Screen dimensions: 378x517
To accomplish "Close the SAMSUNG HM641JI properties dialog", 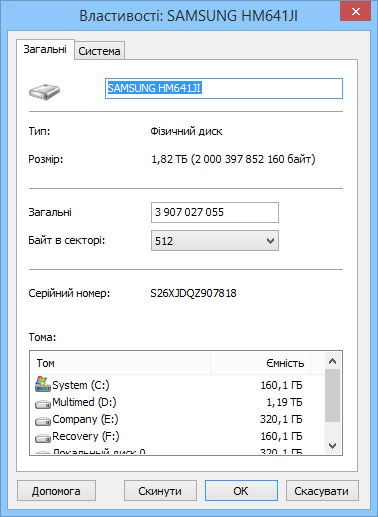I will (355, 11).
